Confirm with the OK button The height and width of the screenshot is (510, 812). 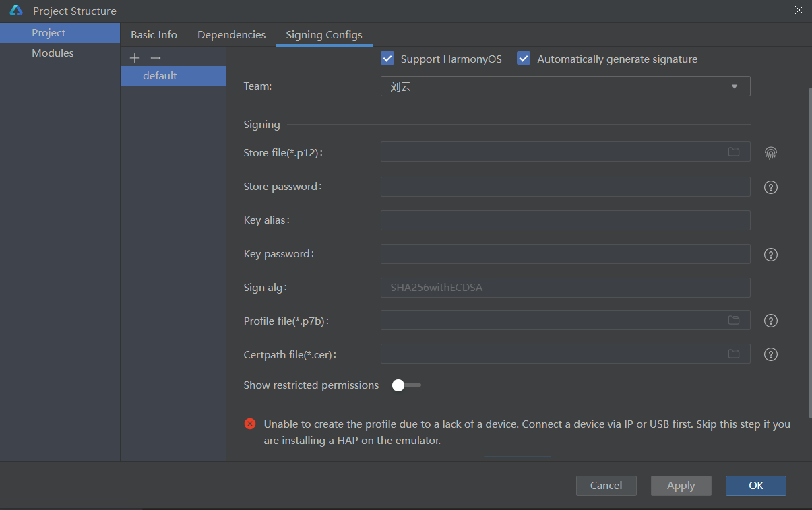pos(756,486)
